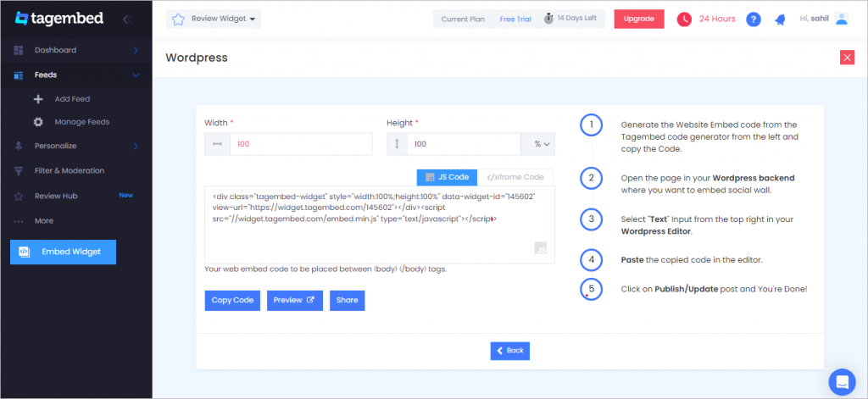The height and width of the screenshot is (399, 868).
Task: Switch to the JS Code tab
Action: tap(448, 177)
